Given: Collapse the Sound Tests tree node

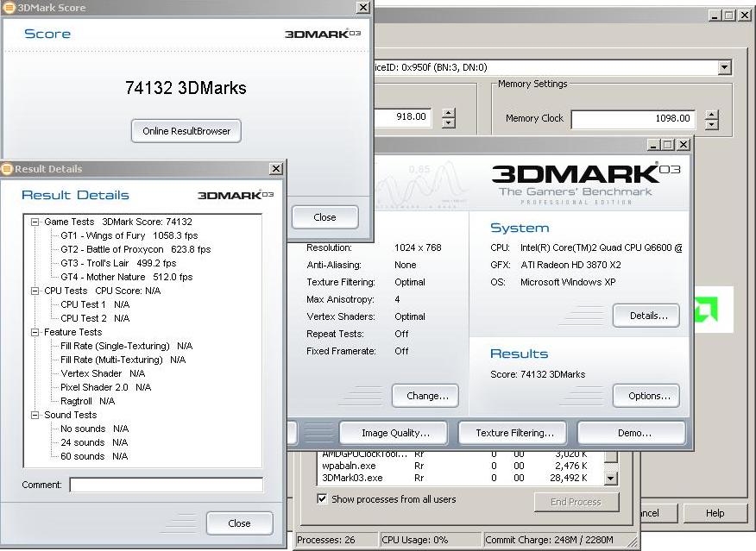Looking at the screenshot, I should click(x=35, y=415).
